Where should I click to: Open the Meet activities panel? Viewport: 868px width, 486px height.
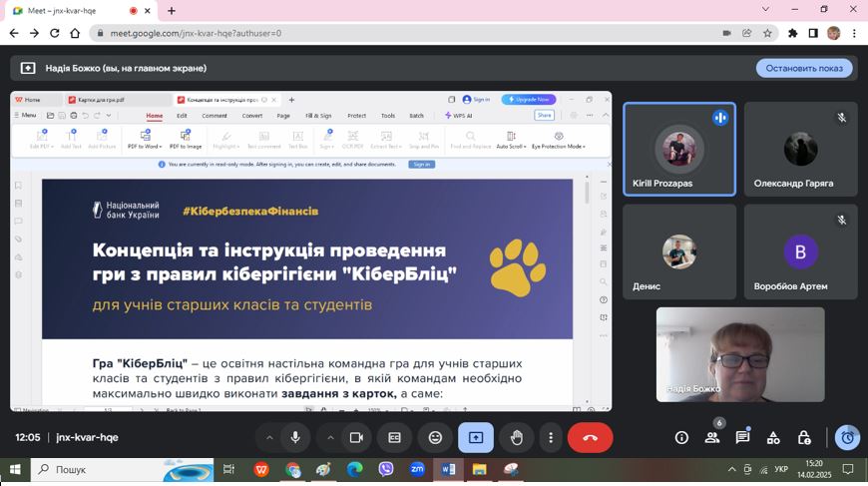[x=773, y=437]
